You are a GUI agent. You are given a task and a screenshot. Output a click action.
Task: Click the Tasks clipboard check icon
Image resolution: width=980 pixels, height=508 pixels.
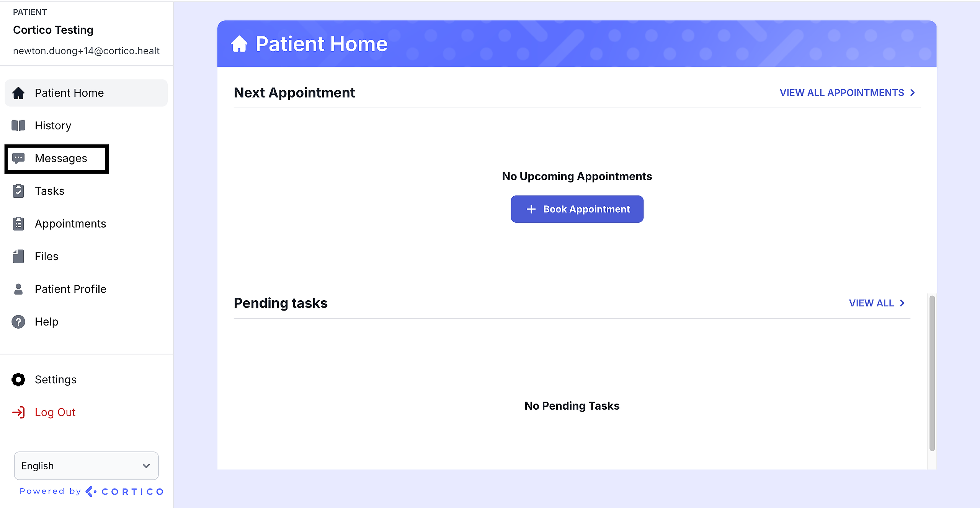18,191
